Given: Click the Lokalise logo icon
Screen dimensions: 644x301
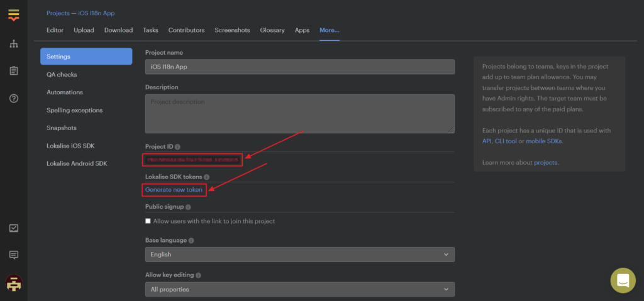Looking at the screenshot, I should tap(14, 15).
